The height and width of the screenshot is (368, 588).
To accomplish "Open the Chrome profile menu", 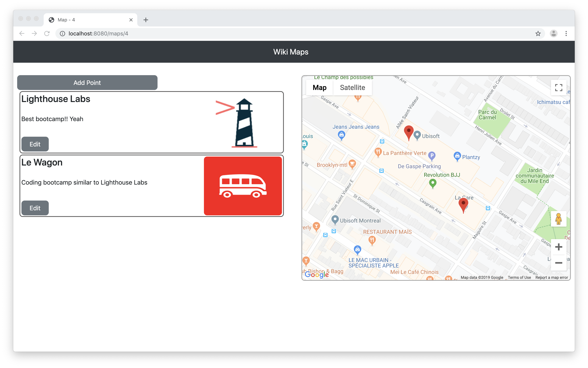I will (x=554, y=33).
